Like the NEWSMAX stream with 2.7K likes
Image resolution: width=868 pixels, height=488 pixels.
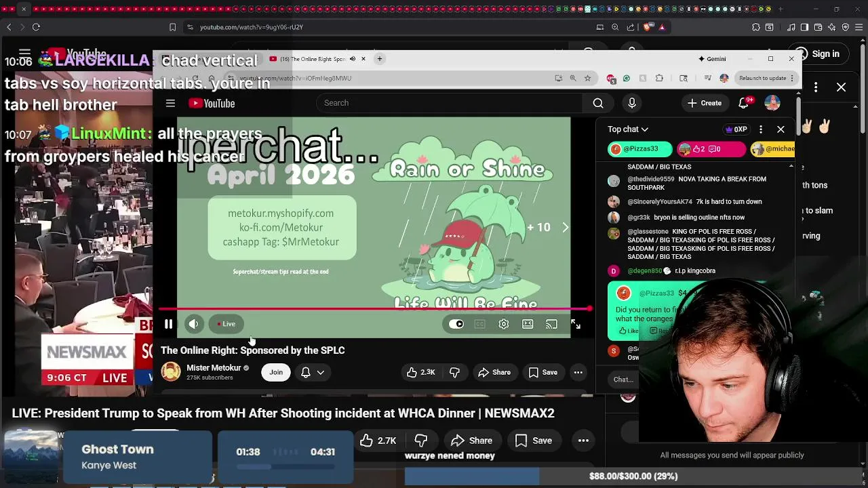378,441
